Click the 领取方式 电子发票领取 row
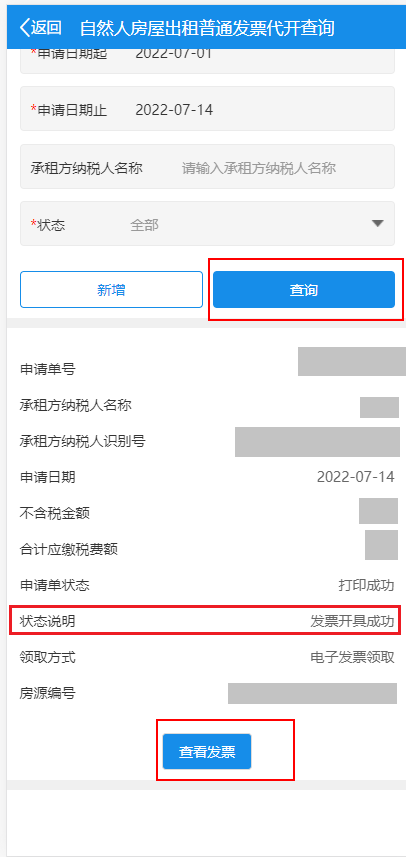 (207, 658)
